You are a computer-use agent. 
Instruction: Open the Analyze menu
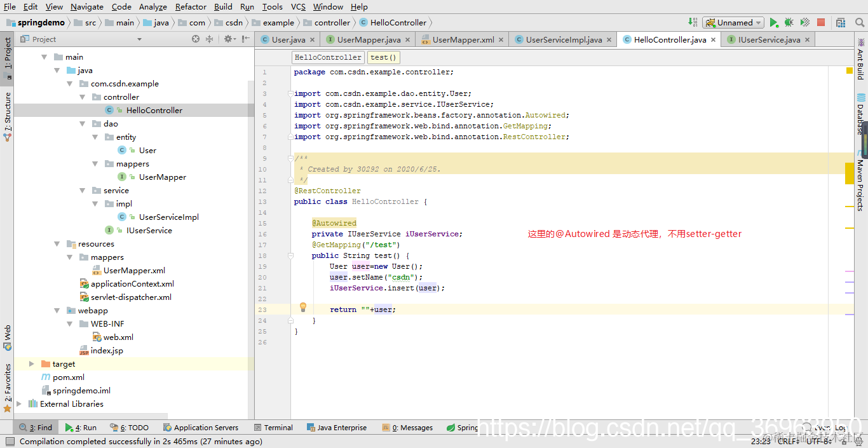(153, 6)
